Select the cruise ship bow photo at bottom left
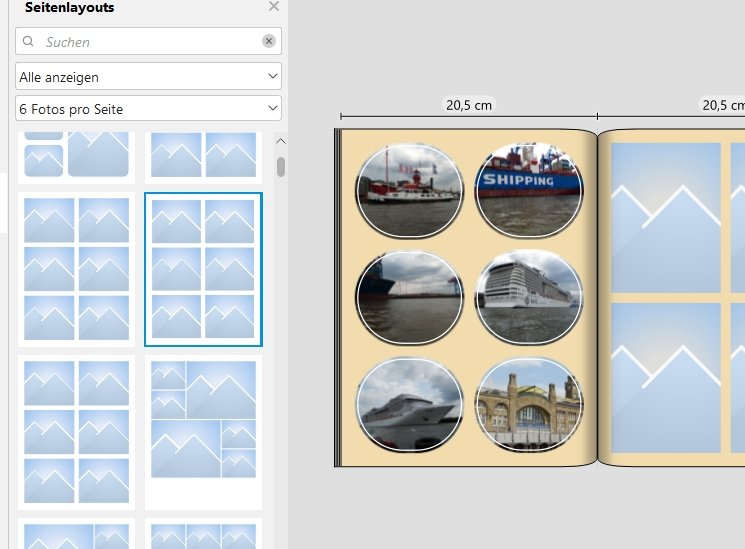 pyautogui.click(x=409, y=405)
